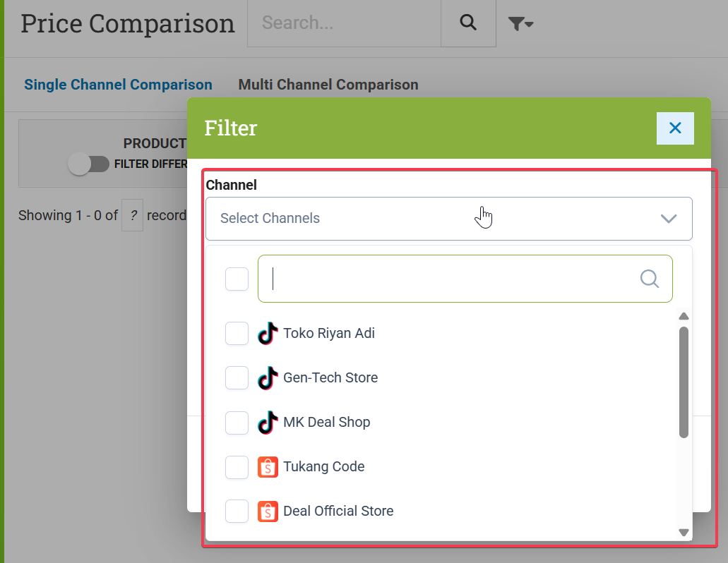Click the magnifier search button in header
The width and height of the screenshot is (728, 563).
pos(468,23)
